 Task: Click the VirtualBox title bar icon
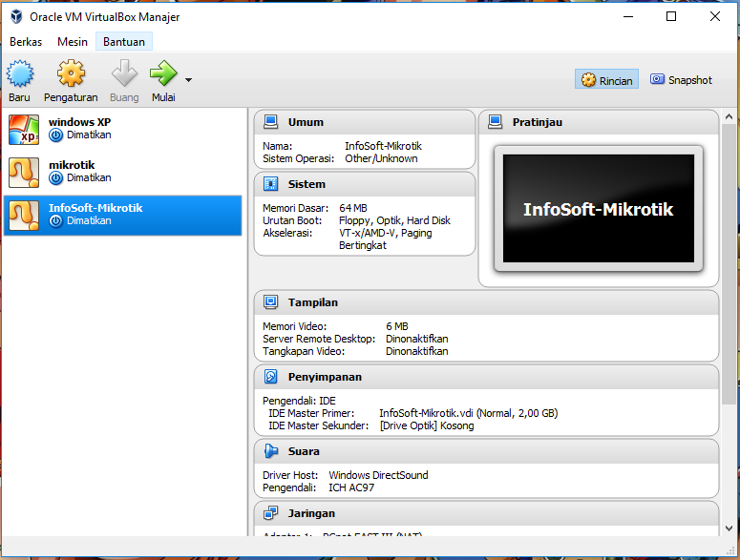click(16, 16)
